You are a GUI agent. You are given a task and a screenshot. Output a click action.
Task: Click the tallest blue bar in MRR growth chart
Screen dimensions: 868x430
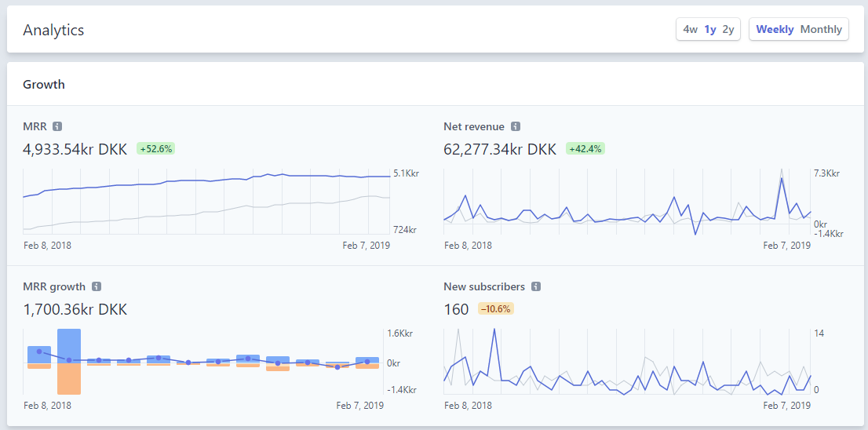coord(69,344)
